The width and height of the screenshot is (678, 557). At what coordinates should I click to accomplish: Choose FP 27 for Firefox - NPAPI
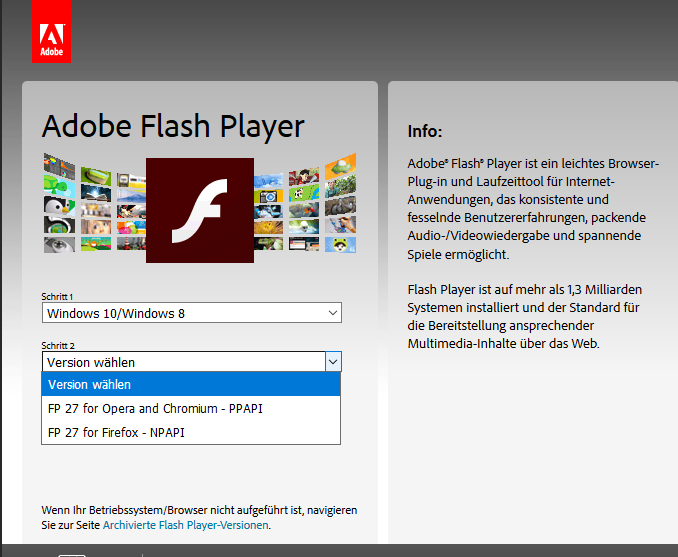click(191, 432)
